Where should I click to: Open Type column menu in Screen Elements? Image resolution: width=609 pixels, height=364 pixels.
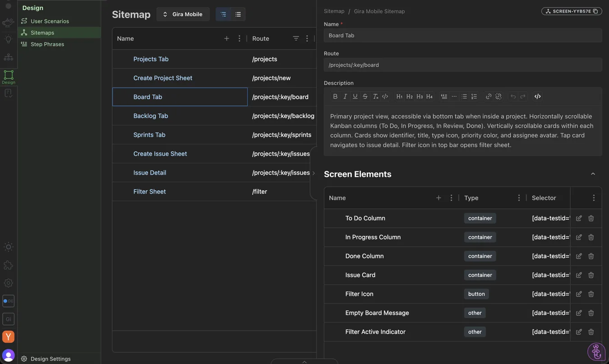tap(519, 198)
